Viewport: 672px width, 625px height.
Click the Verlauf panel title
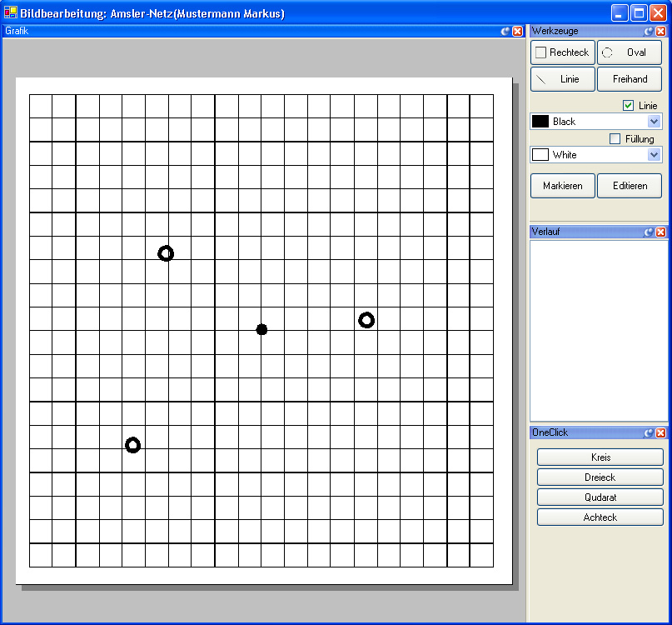(545, 232)
